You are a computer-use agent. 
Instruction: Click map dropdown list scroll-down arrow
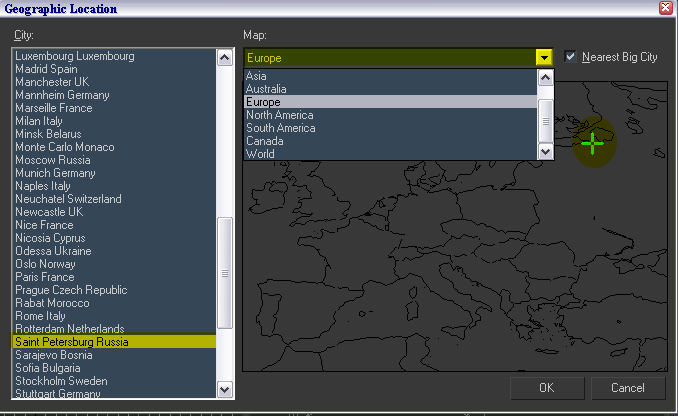tap(546, 152)
